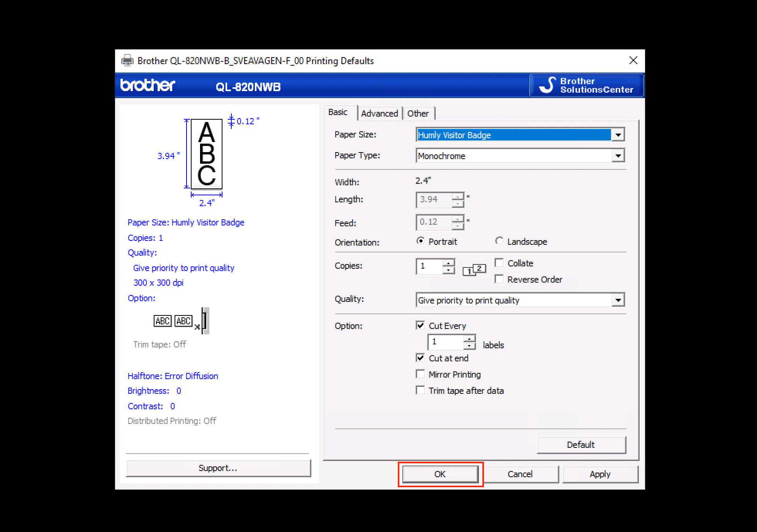This screenshot has height=532, width=757.
Task: Confirm settings with OK button
Action: pos(440,474)
